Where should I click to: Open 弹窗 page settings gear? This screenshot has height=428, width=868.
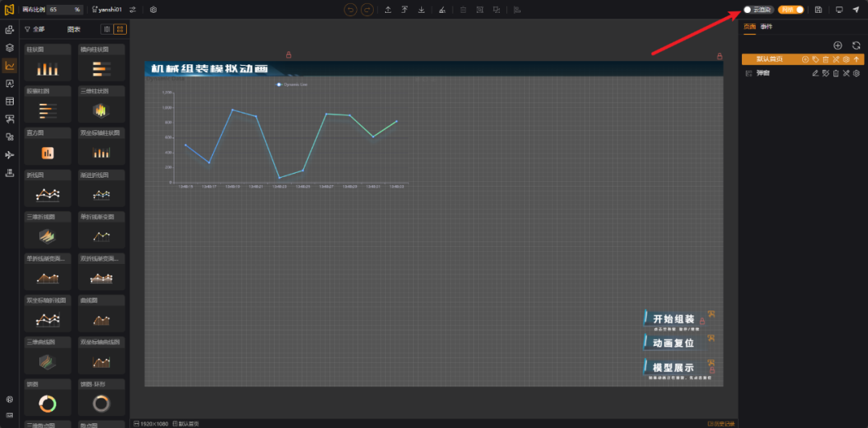(x=857, y=73)
